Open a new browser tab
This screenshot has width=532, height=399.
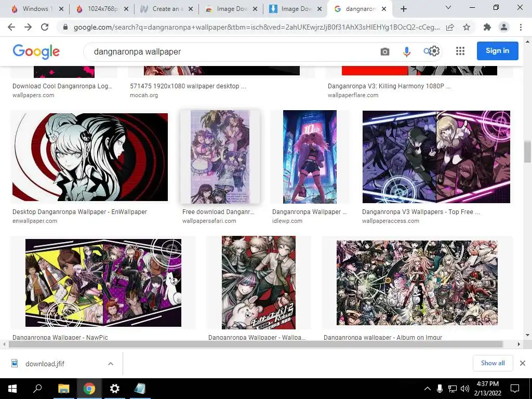point(403,9)
